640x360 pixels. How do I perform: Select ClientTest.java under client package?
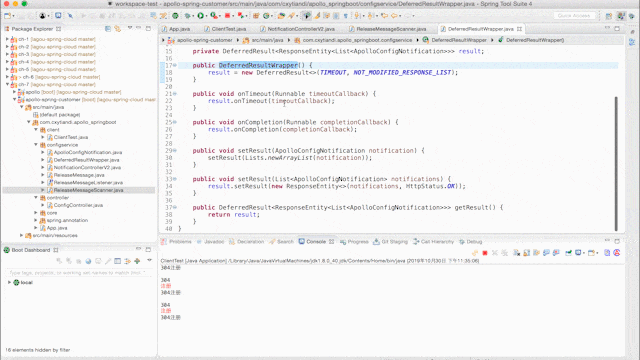71,137
